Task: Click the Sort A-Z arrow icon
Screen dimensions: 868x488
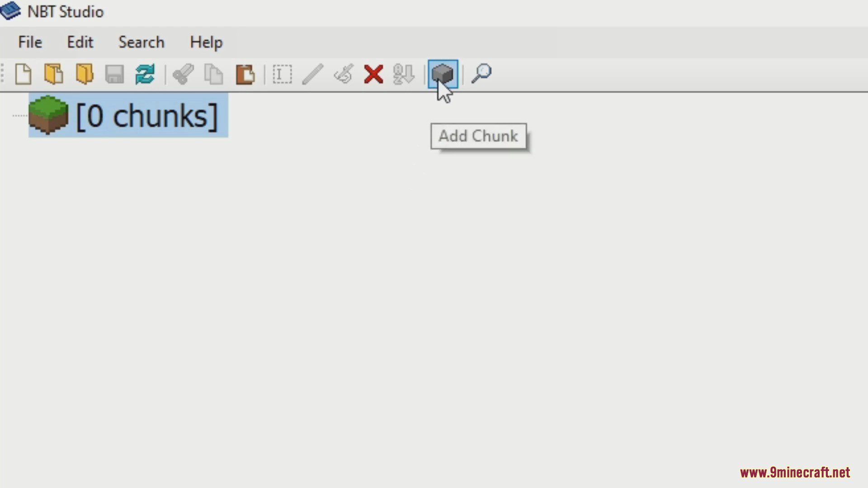Action: tap(403, 74)
